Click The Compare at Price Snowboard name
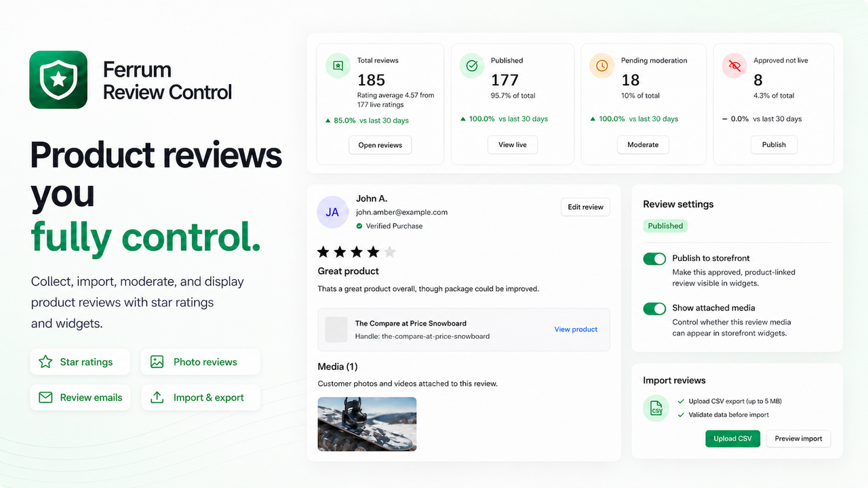The width and height of the screenshot is (868, 488). click(x=411, y=323)
